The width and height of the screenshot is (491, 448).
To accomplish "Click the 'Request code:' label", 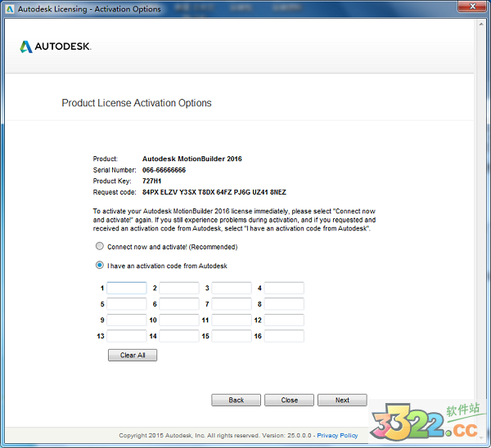I will coord(115,192).
